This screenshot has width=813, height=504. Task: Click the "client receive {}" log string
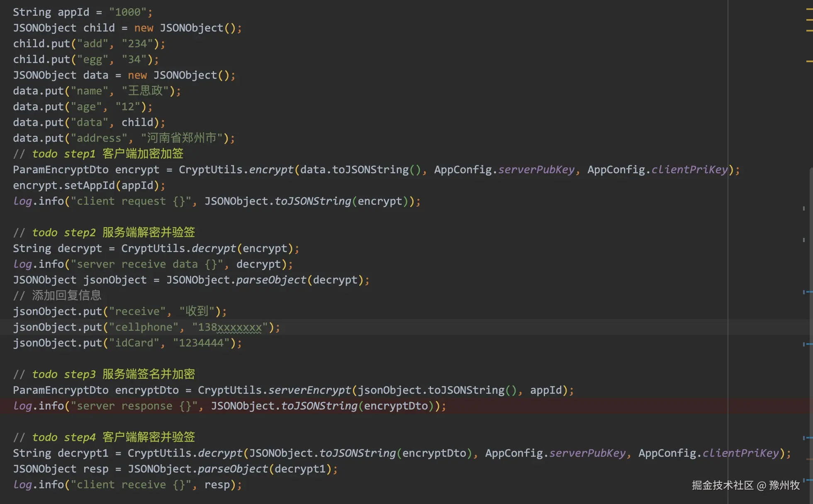pyautogui.click(x=131, y=485)
